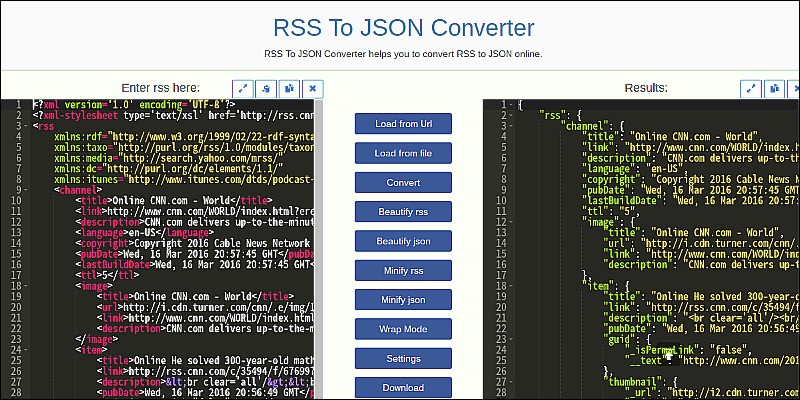Collapse the image tag fold on line 18
The image size is (800, 400).
click(26, 286)
